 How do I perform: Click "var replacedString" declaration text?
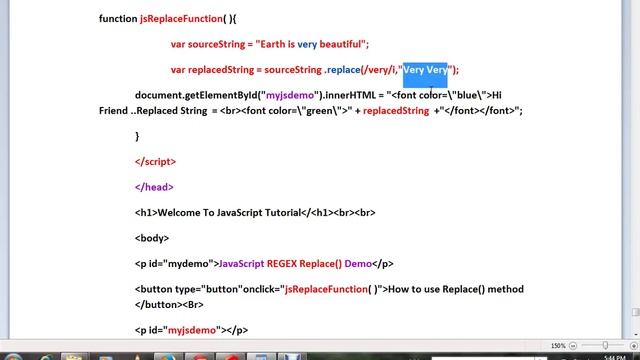212,70
